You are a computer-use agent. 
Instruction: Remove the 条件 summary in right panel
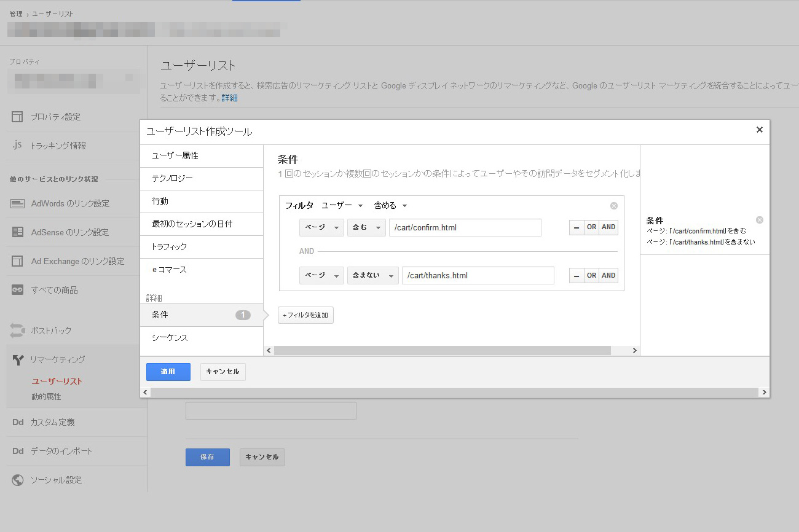point(759,220)
